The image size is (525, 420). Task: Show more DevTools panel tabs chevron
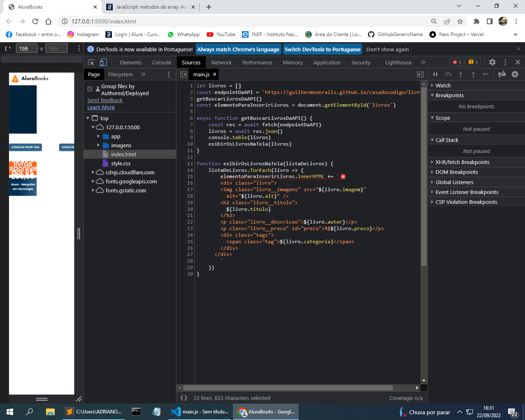tap(423, 62)
